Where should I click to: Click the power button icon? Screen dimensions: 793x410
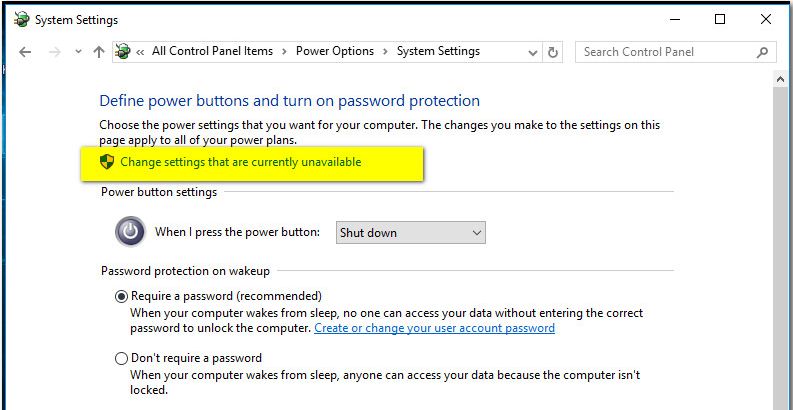click(130, 232)
